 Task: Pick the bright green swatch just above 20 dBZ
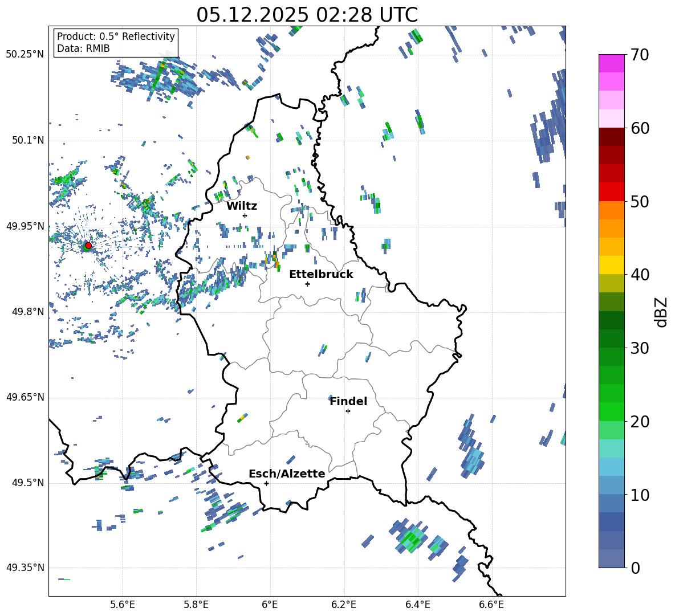612,411
